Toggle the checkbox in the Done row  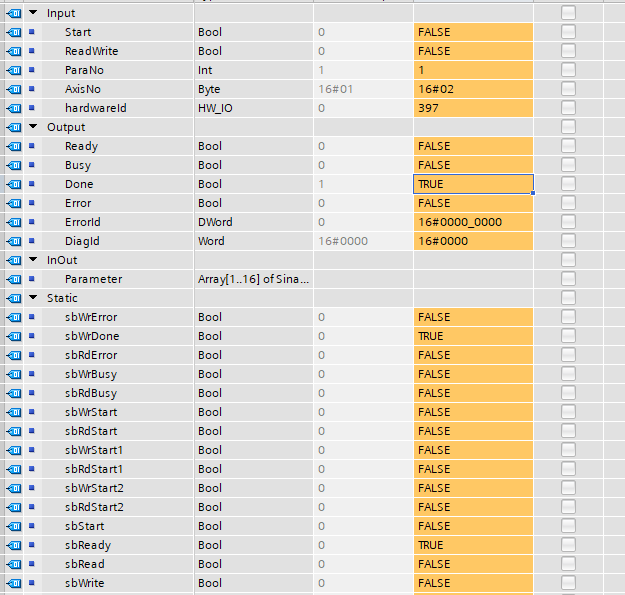point(569,184)
